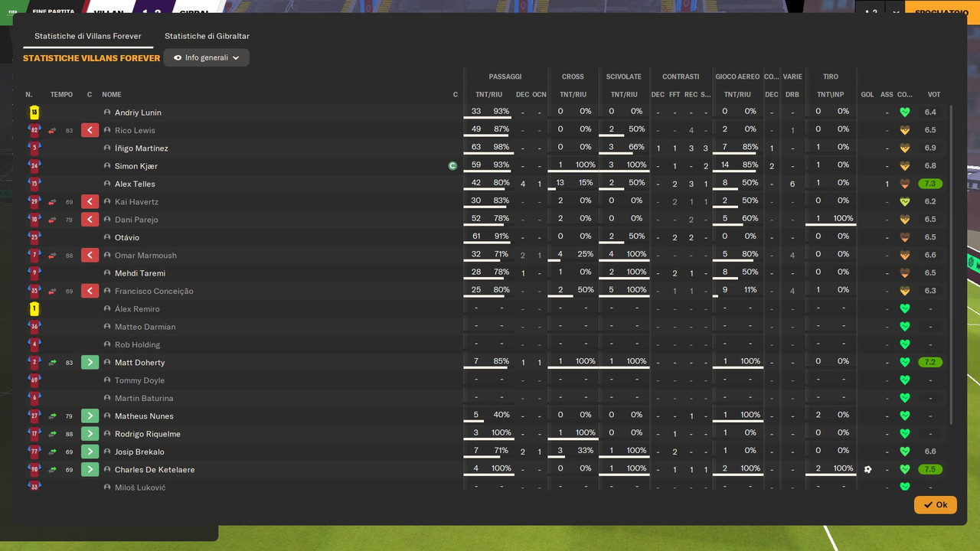Click shirt number icon for Otávio
Viewport: 980px width, 551px height.
34,237
